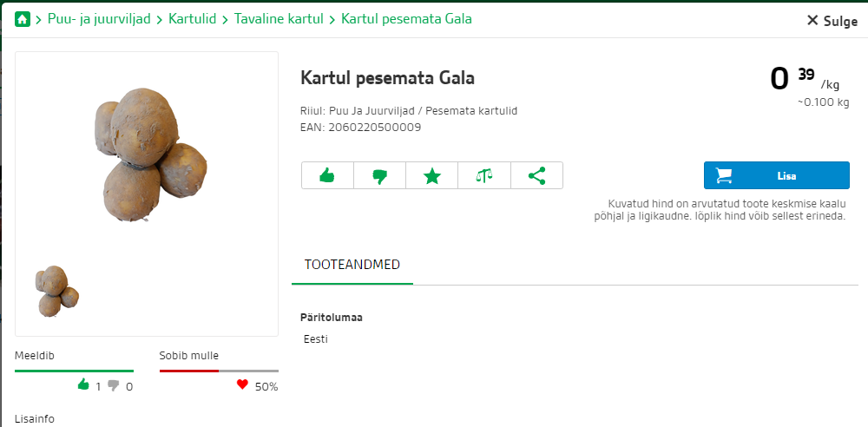Click the green Meeldib rating bar
Viewport: 868px width, 427px height.
pyautogui.click(x=74, y=371)
